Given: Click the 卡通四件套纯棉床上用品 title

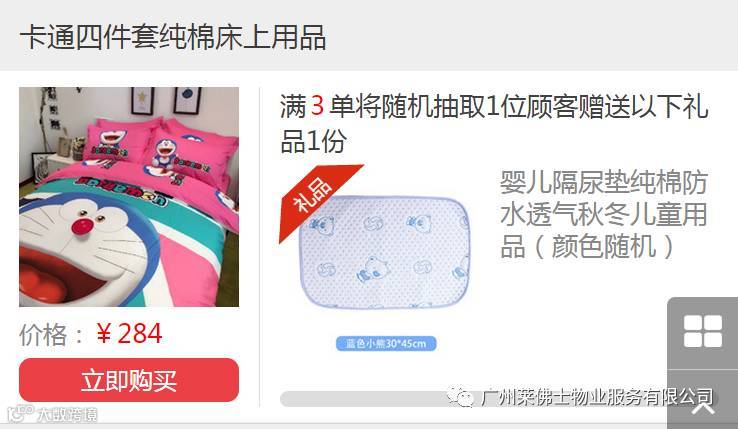Looking at the screenshot, I should pos(173,37).
